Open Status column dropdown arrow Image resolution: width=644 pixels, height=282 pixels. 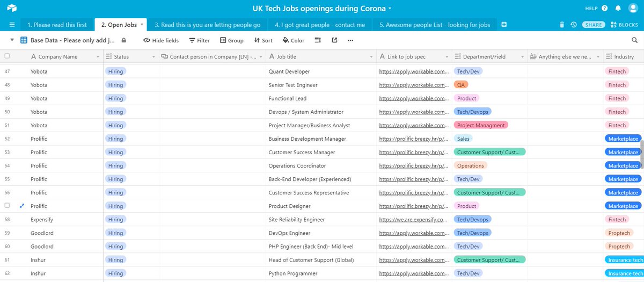click(x=154, y=56)
